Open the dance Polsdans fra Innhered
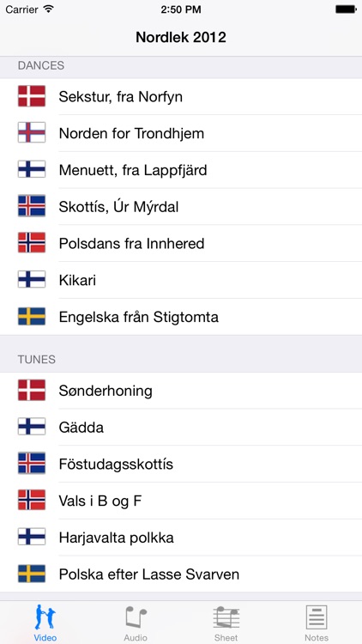362x644 pixels. click(181, 243)
